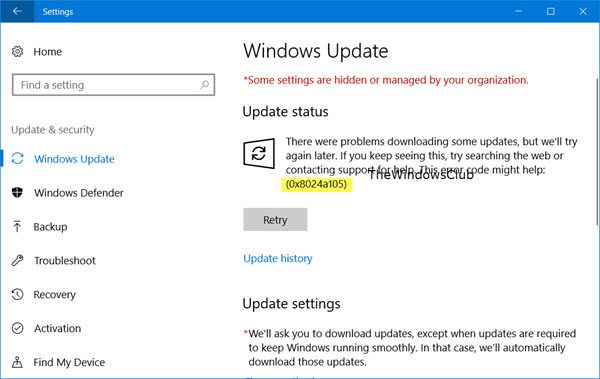The height and width of the screenshot is (379, 600).
Task: Click the search magnifier in Find a setting
Action: (205, 85)
